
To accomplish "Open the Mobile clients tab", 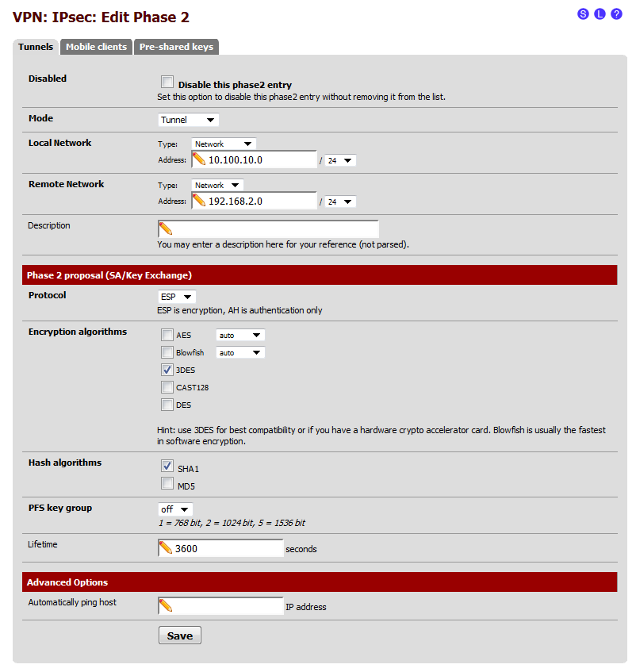I will (x=97, y=47).
